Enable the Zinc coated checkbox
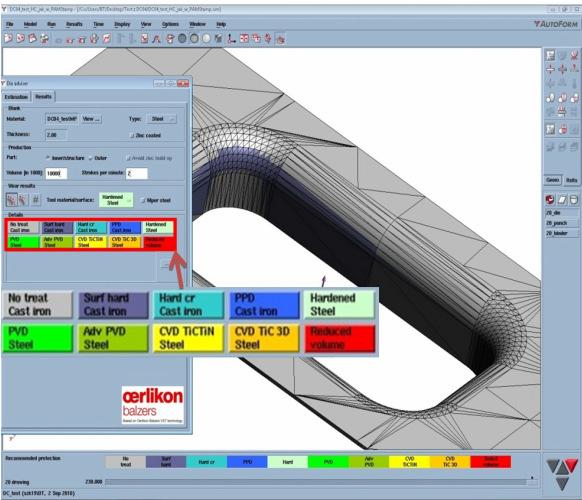This screenshot has width=582, height=500. 132,135
